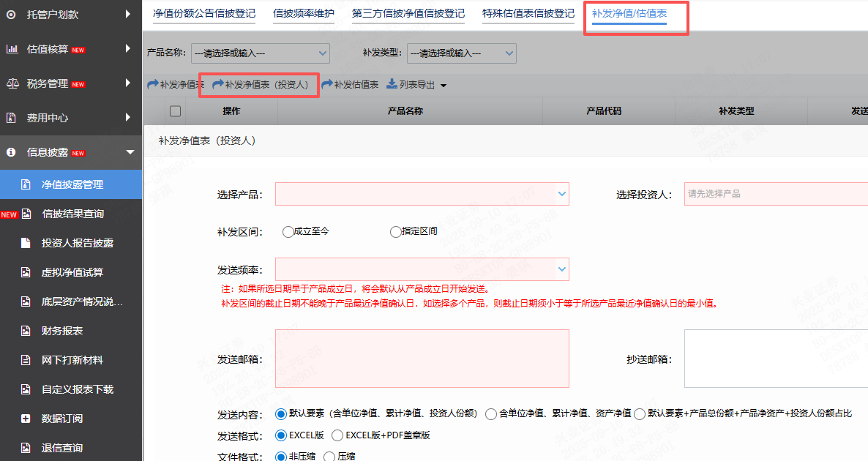
Task: Open the 发送频率 dropdown
Action: [422, 269]
